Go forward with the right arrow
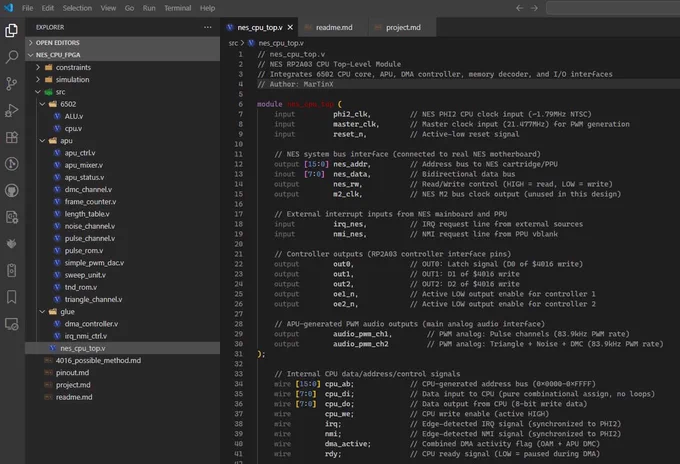This screenshot has width=680, height=464. (534, 8)
